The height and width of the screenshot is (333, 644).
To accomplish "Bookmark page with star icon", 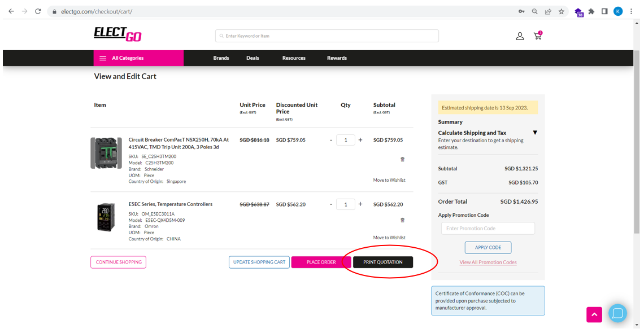I will 561,11.
